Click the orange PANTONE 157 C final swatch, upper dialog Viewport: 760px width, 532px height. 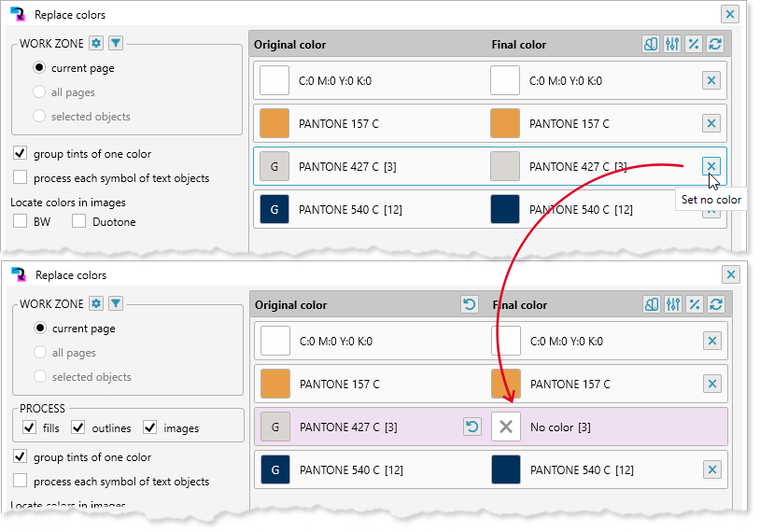[505, 123]
